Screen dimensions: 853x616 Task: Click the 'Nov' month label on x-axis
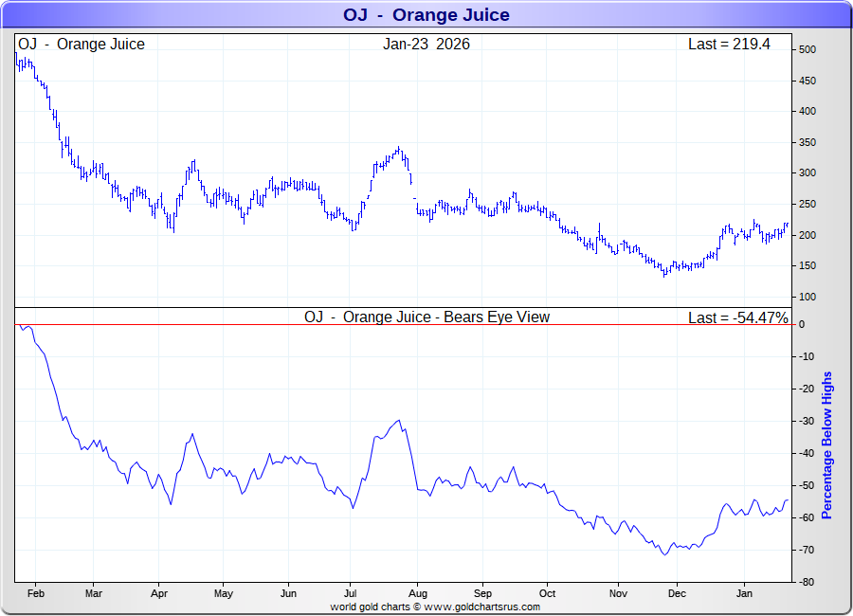(618, 593)
